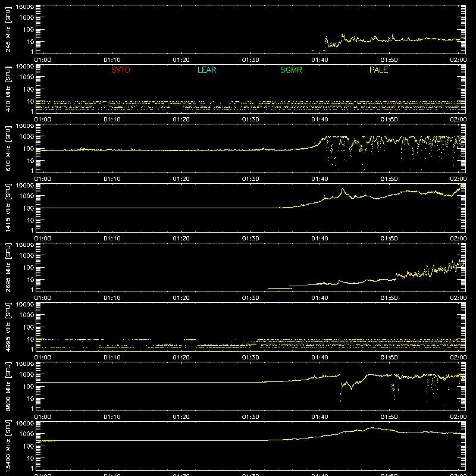Click 01:10 tick label below 245 MHz plot
This screenshot has width=476, height=476.
pyautogui.click(x=112, y=60)
